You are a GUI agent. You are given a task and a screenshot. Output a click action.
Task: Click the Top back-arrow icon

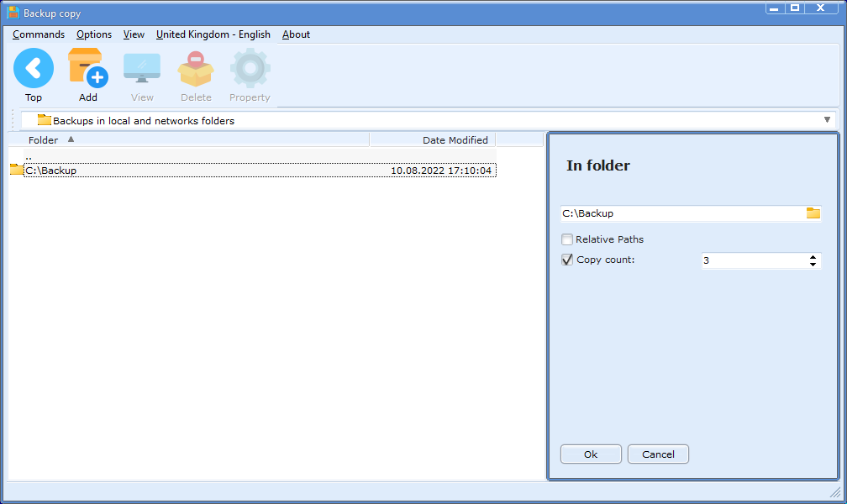click(34, 69)
